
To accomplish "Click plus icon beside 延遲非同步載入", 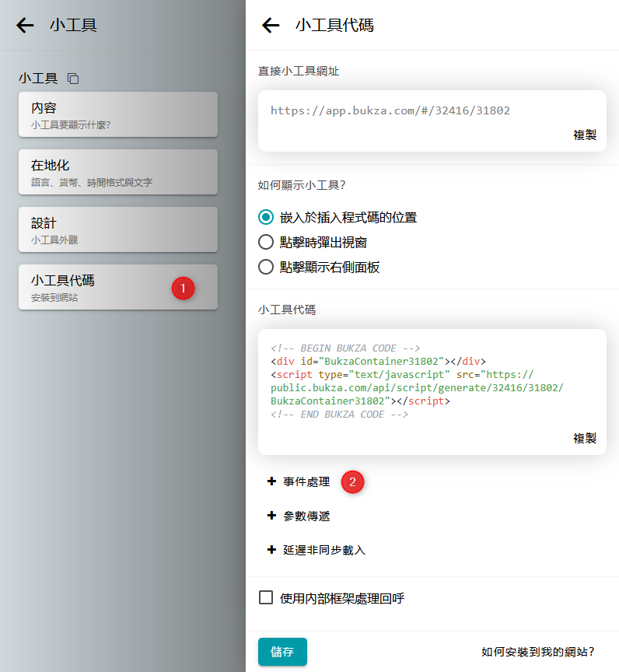I will point(271,550).
